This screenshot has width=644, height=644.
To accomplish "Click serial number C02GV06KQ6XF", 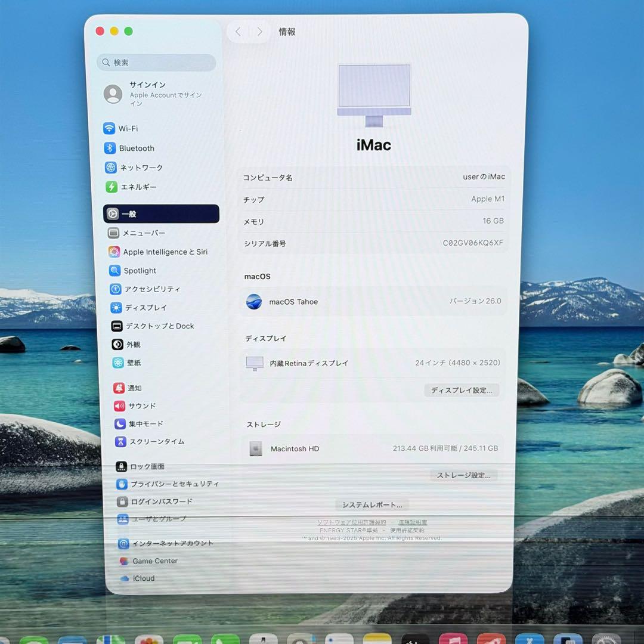I will point(473,243).
